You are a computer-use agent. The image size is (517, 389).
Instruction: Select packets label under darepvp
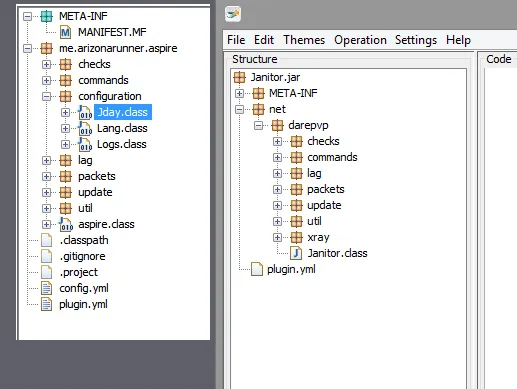(x=326, y=189)
